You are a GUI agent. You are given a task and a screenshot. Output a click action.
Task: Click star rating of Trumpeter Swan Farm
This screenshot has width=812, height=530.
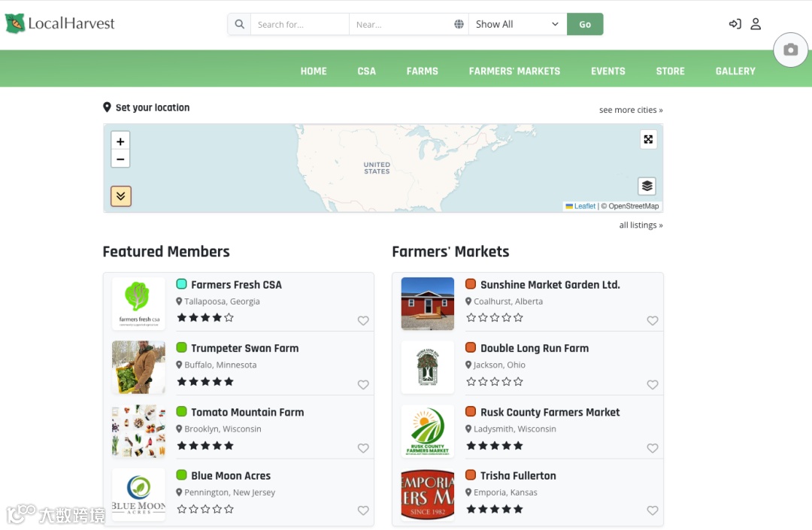[x=205, y=381]
